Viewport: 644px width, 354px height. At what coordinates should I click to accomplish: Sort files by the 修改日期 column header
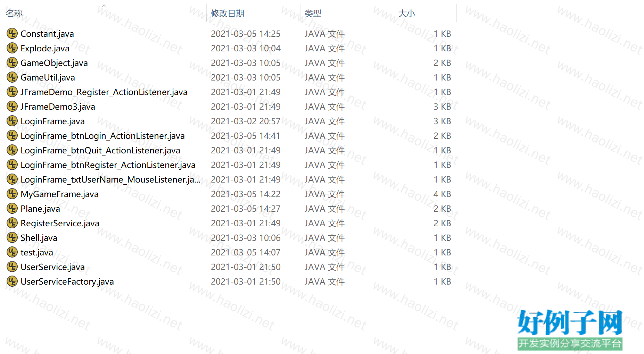click(228, 14)
